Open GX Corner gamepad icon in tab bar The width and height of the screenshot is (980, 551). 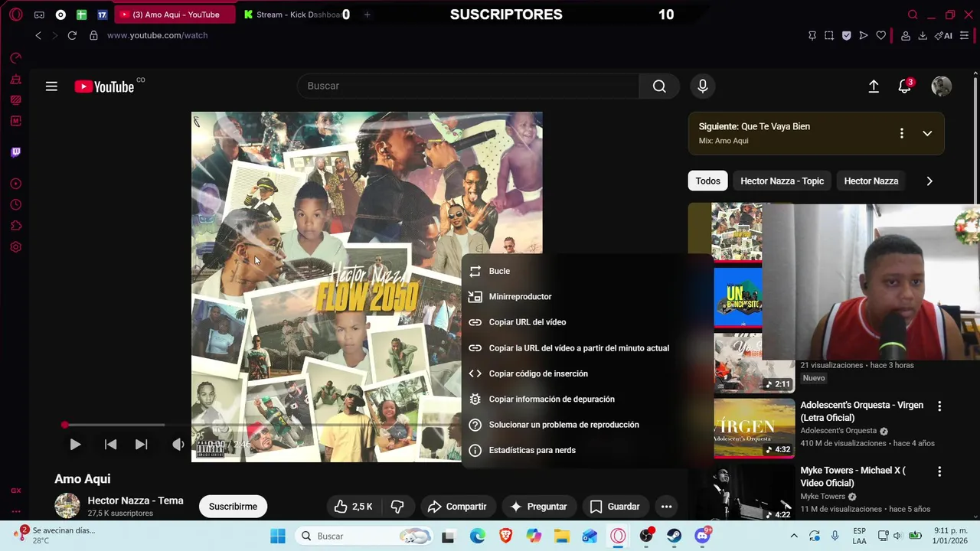click(x=39, y=15)
